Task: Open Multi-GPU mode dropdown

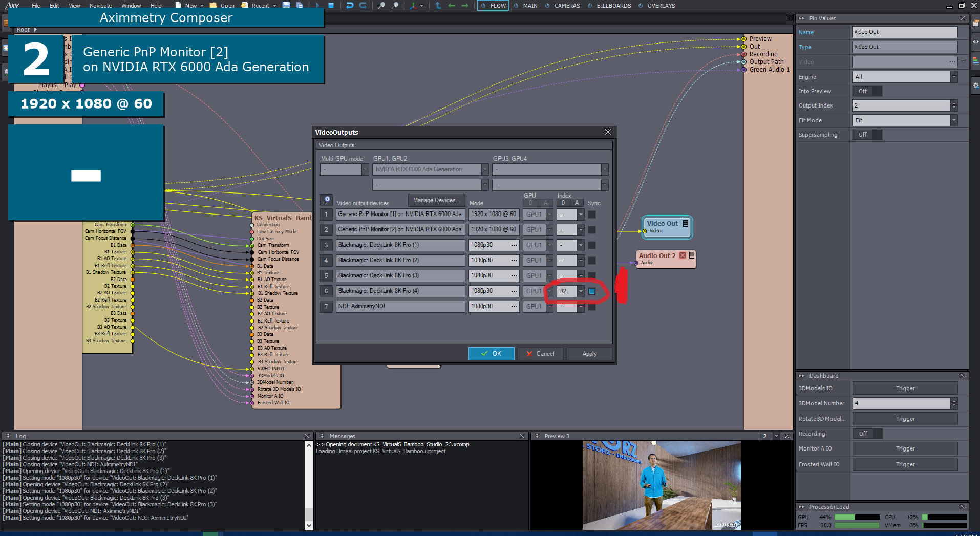Action: point(365,169)
